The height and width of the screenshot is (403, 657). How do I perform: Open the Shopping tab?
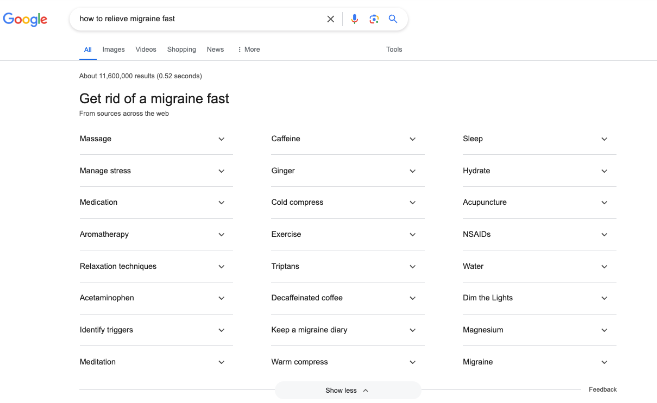(181, 49)
